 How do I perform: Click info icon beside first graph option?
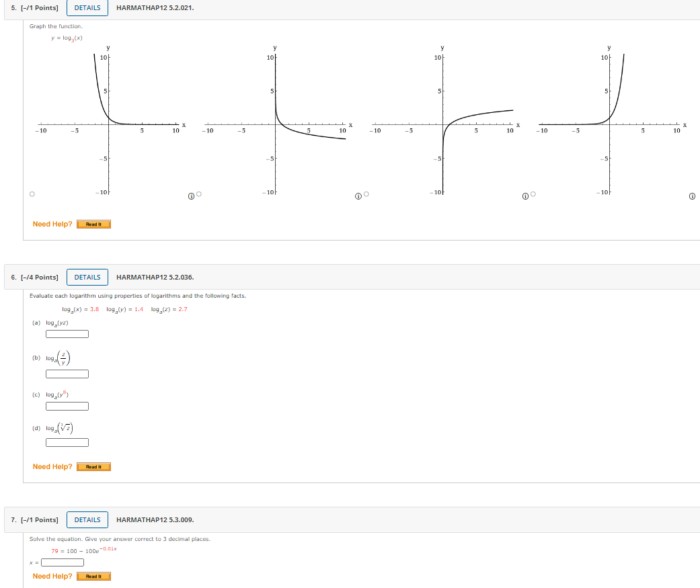pos(192,196)
